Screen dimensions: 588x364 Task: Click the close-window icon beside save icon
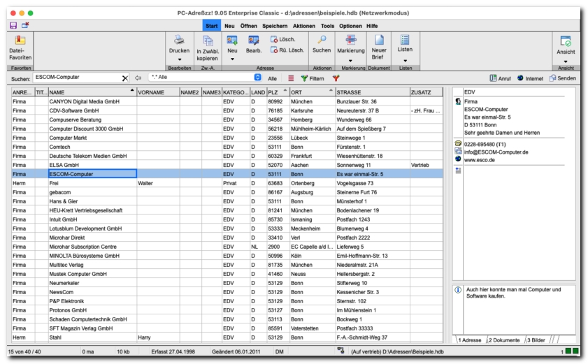[25, 25]
